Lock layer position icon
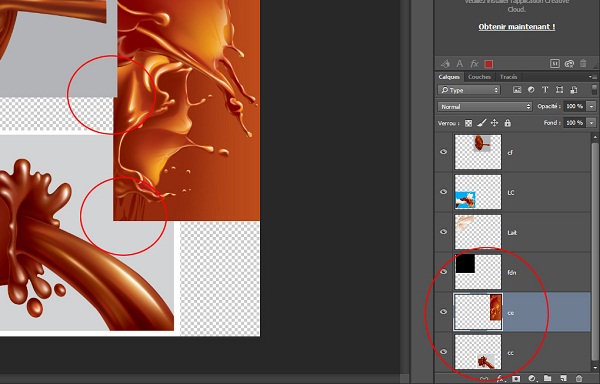The image size is (600, 384). (x=494, y=123)
